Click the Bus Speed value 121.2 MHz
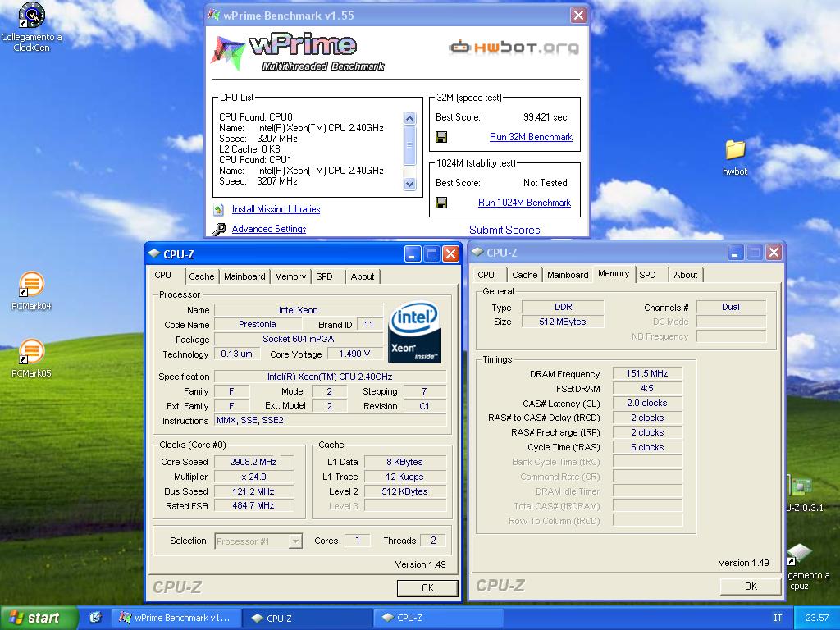This screenshot has height=630, width=840. pos(253,491)
